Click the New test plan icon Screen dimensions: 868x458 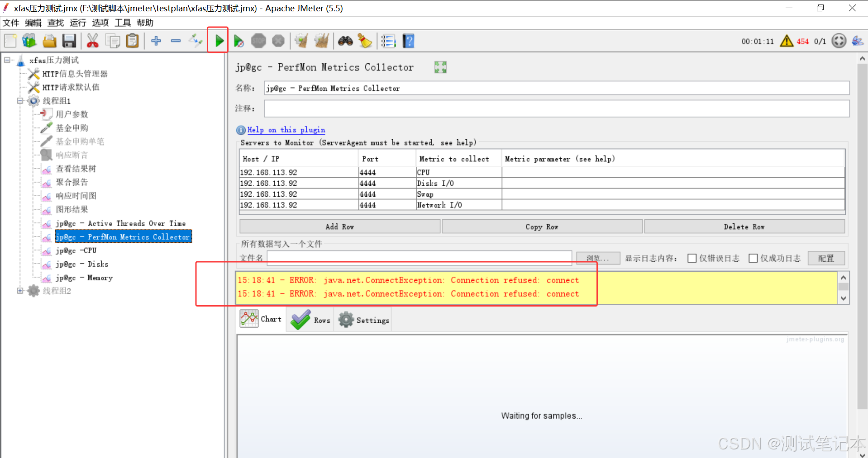point(10,41)
